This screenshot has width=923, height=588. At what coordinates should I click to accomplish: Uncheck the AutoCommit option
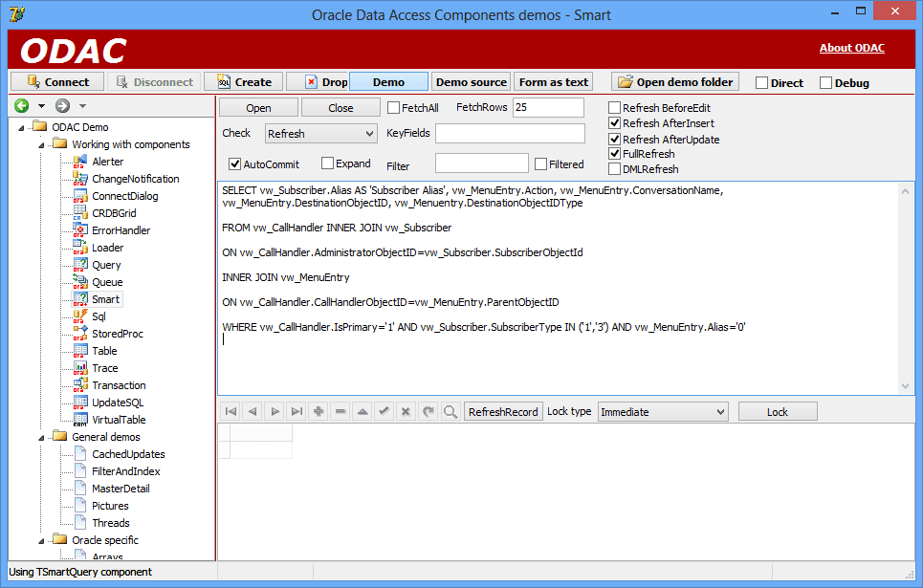click(x=235, y=164)
